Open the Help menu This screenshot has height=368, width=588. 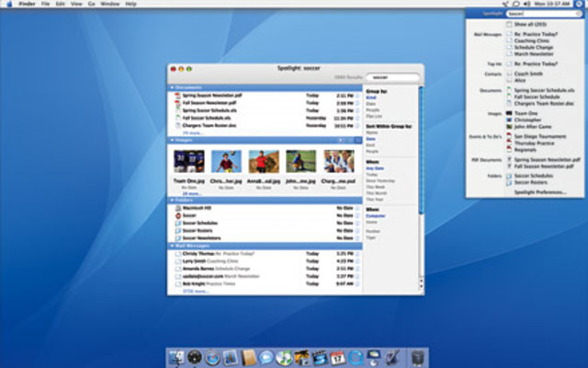click(130, 4)
